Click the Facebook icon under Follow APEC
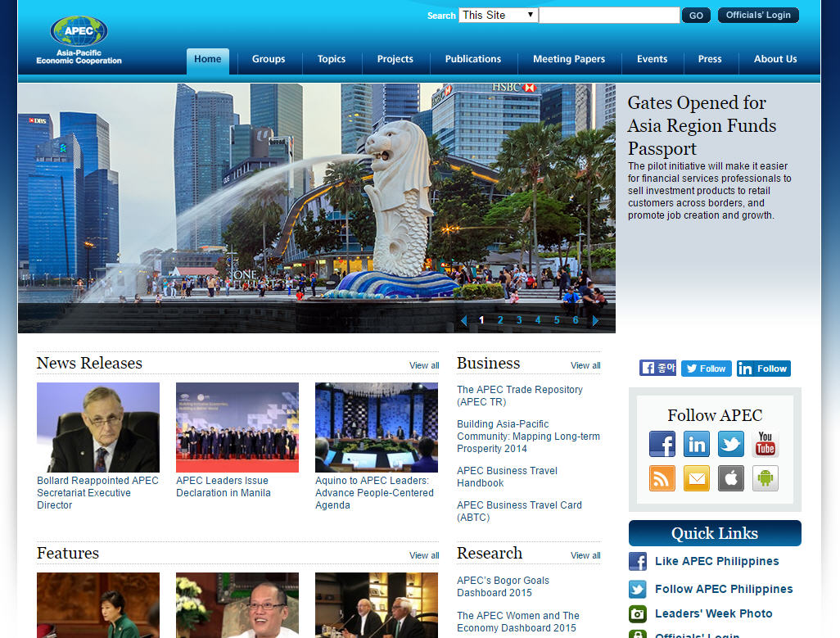This screenshot has width=840, height=638. coord(662,444)
